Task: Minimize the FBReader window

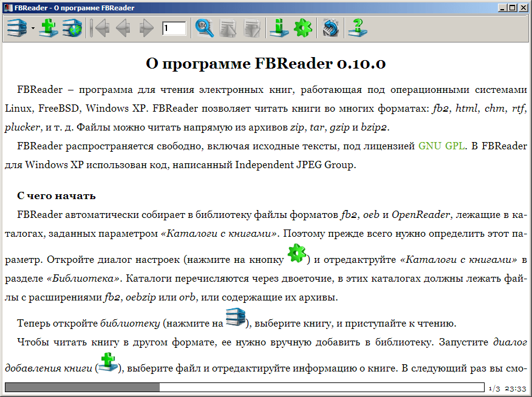Action: (x=503, y=7)
